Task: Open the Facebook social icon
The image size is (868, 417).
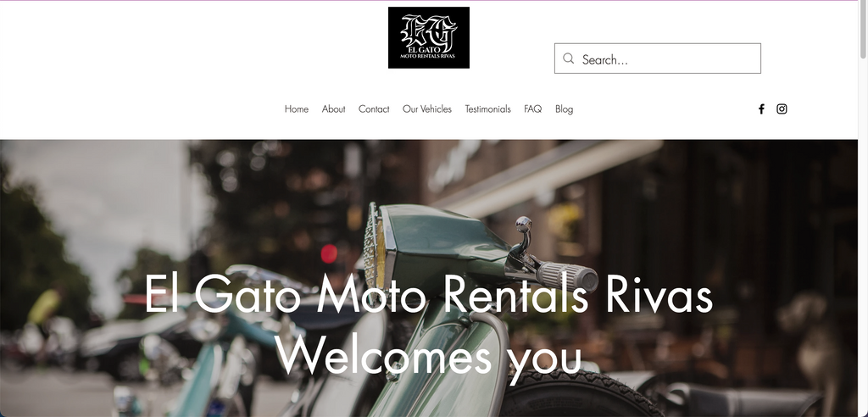Action: (x=761, y=109)
